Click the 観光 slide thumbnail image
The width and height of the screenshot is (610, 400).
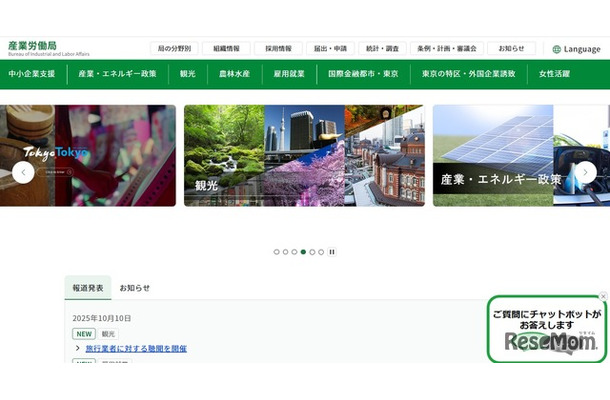tap(304, 155)
